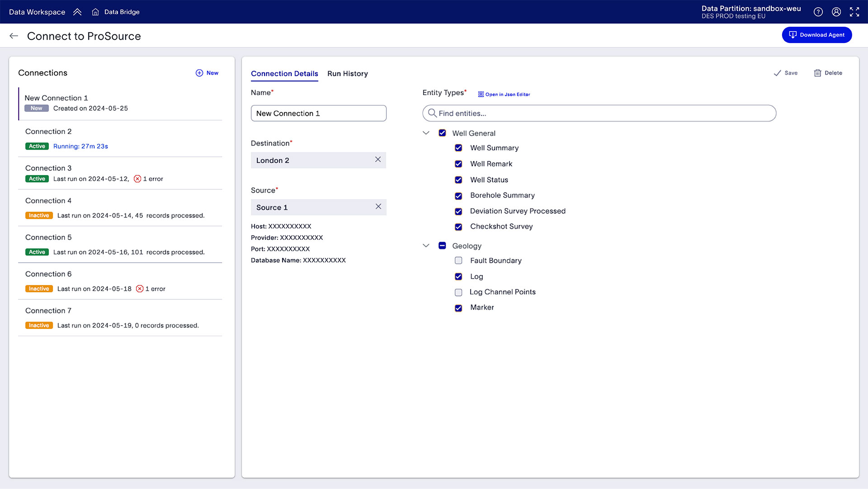Viewport: 868px width, 489px height.
Task: Switch to the Connection Details tab
Action: [x=284, y=74]
